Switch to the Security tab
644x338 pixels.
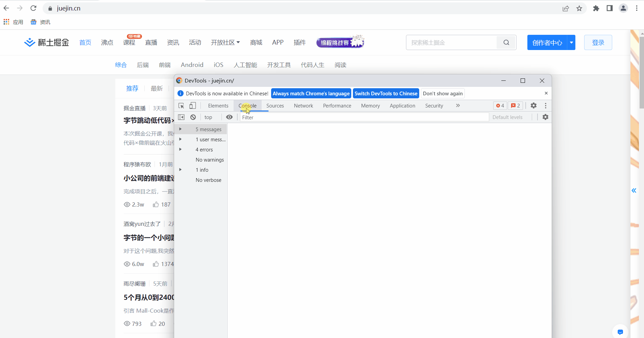pos(434,106)
